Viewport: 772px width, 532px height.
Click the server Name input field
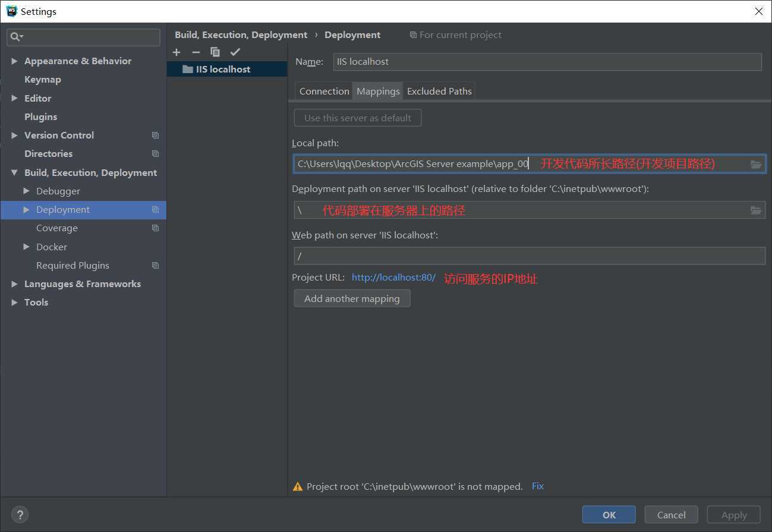coord(547,62)
